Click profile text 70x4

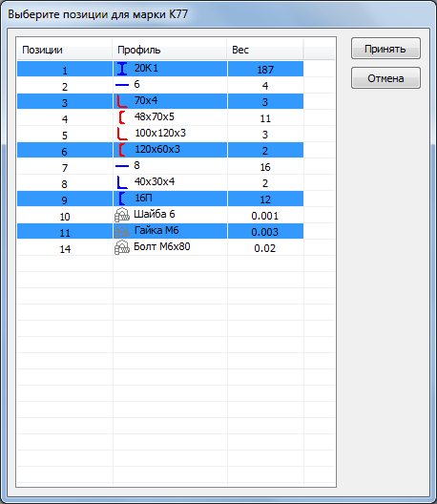click(x=146, y=100)
